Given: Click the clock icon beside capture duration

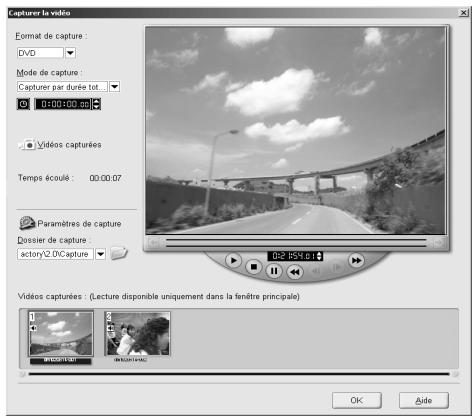Looking at the screenshot, I should [23, 104].
